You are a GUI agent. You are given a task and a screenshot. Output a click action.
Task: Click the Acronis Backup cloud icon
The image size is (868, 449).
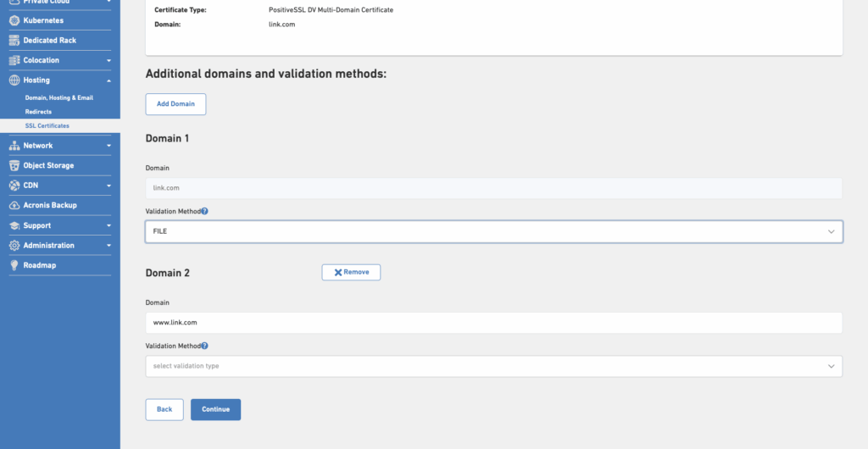[14, 205]
